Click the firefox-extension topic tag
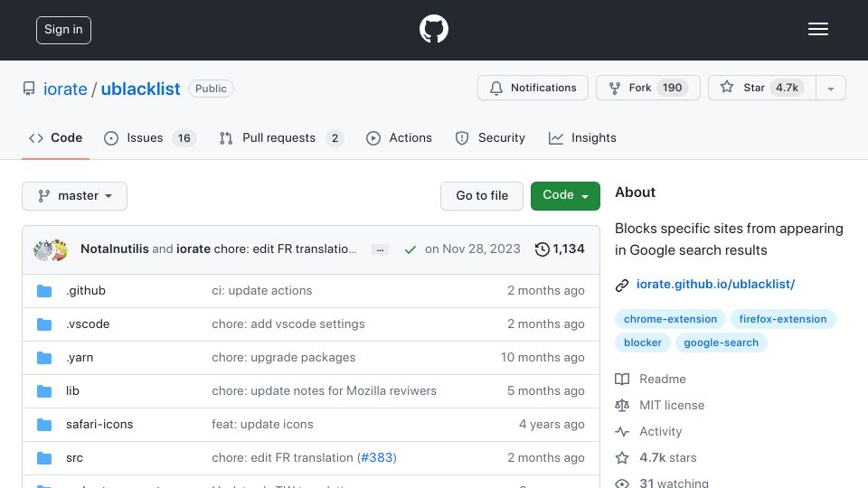868x488 pixels. point(783,319)
